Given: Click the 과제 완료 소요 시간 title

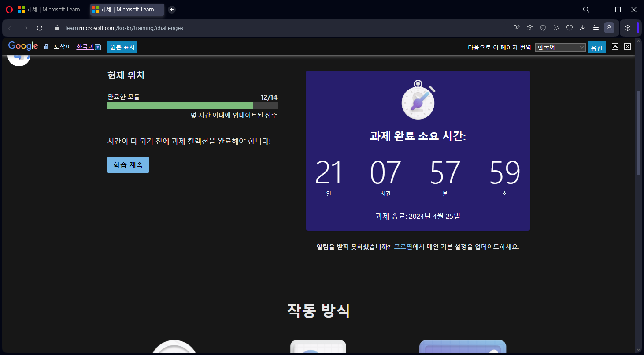Looking at the screenshot, I should (x=418, y=136).
